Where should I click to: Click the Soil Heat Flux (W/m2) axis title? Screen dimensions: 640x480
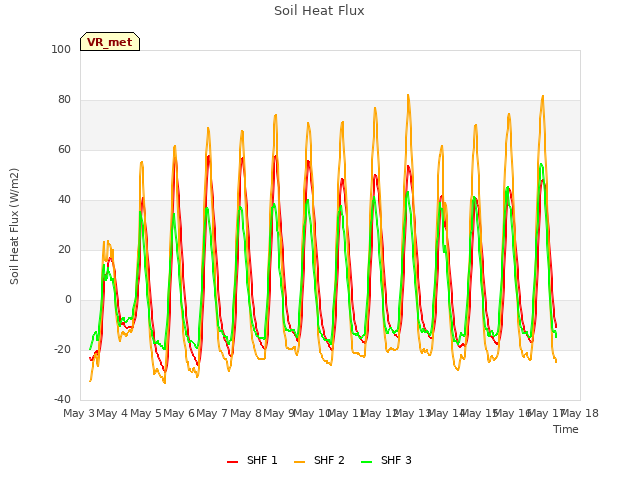point(14,226)
